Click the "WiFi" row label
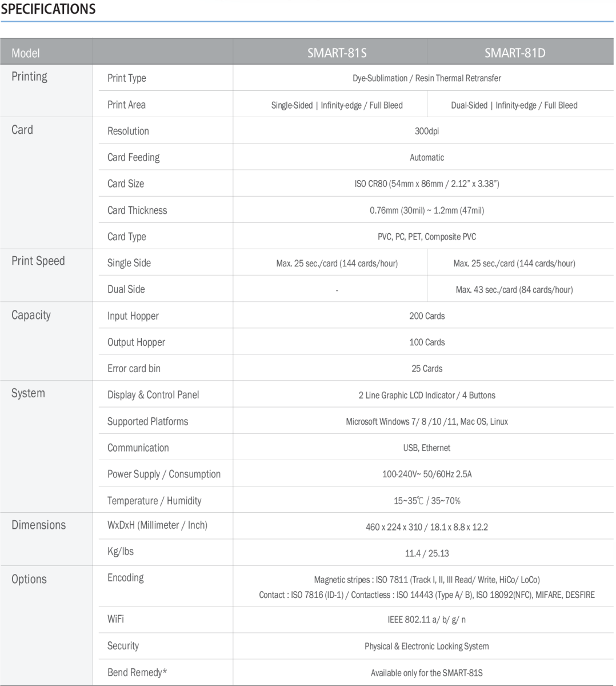The width and height of the screenshot is (616, 686). pos(115,619)
